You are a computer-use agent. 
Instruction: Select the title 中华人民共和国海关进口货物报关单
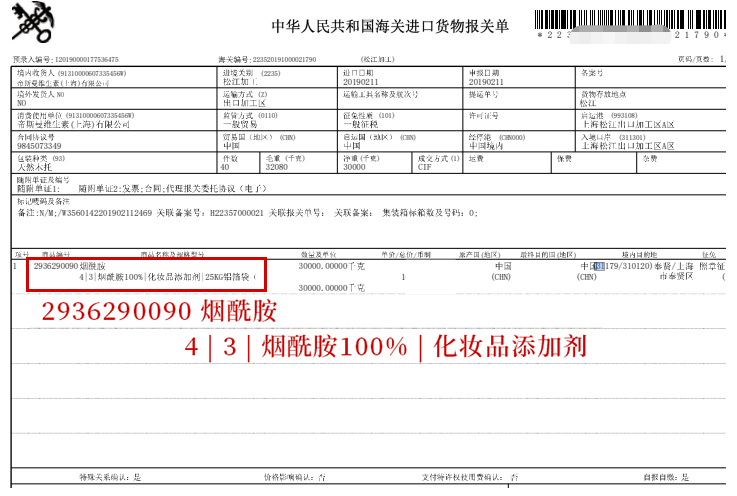coord(390,26)
